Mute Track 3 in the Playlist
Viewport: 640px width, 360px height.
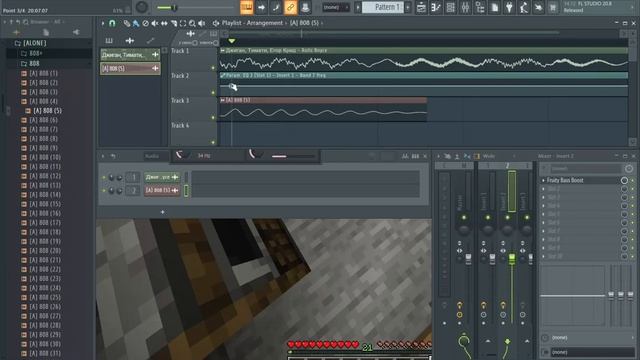point(213,118)
